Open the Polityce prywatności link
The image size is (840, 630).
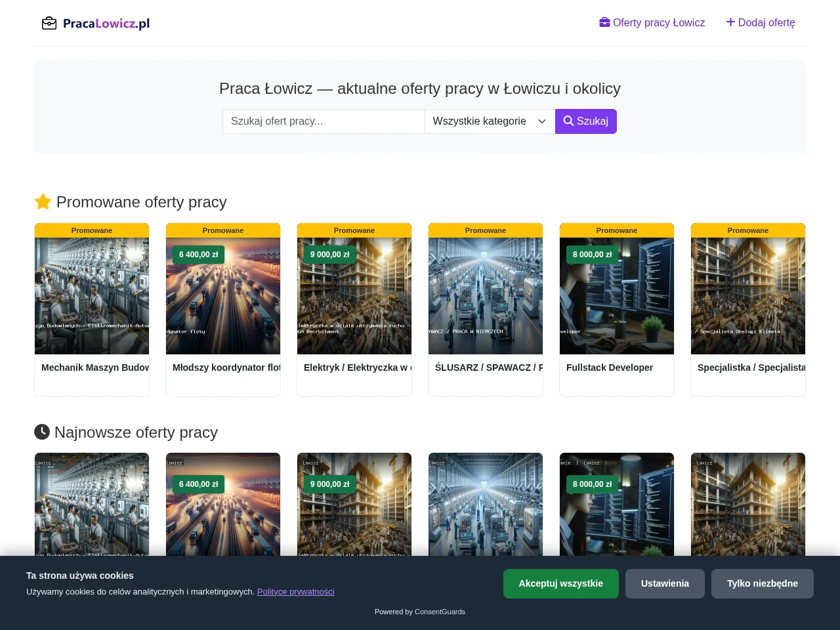coord(296,592)
